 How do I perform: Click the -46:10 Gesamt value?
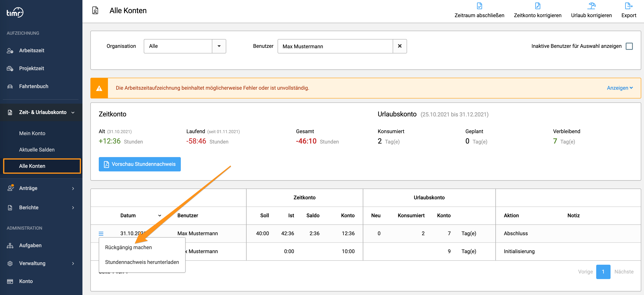pyautogui.click(x=306, y=141)
